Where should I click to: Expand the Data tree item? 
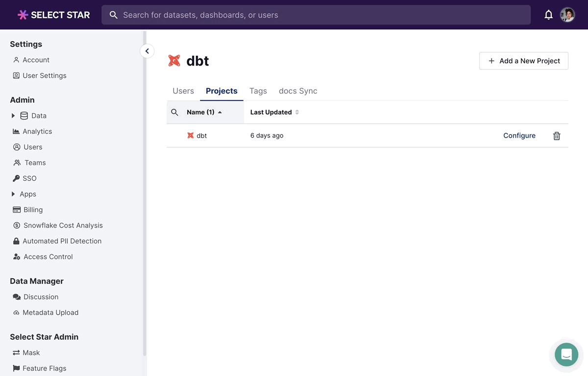13,116
